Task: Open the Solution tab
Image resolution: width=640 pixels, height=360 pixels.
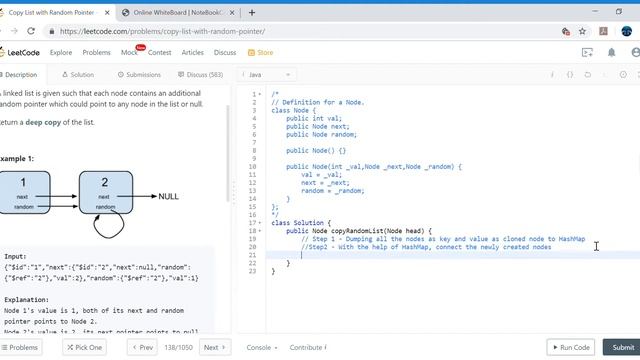Action: tap(78, 75)
